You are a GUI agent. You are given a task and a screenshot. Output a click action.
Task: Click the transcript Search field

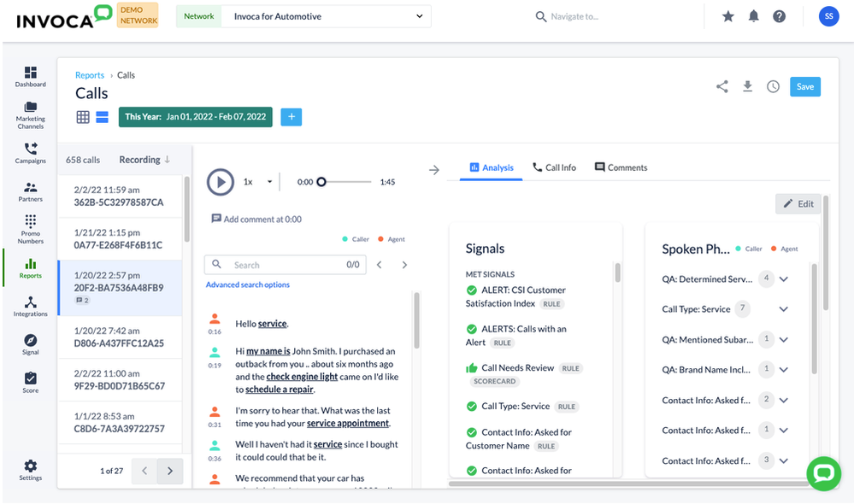[x=286, y=265]
